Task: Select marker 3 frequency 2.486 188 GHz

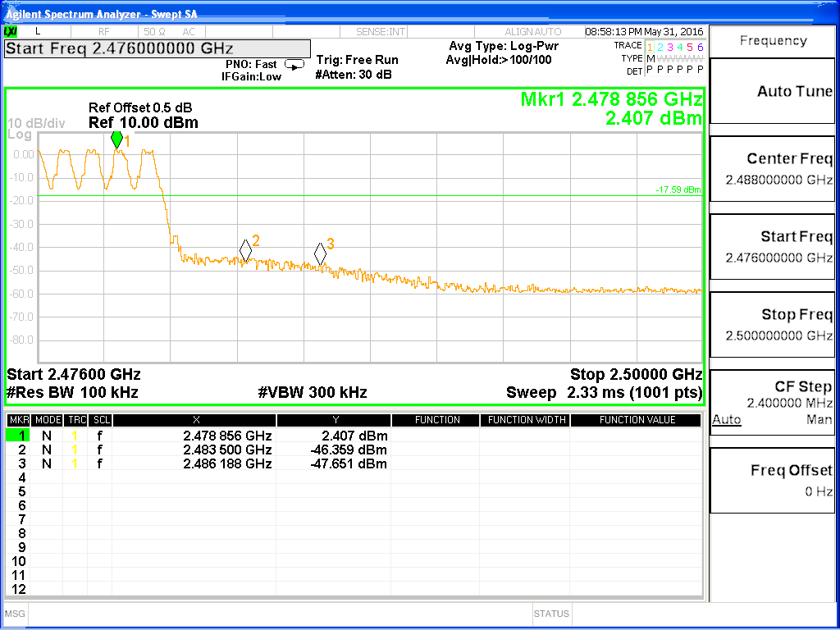Action: (x=227, y=463)
